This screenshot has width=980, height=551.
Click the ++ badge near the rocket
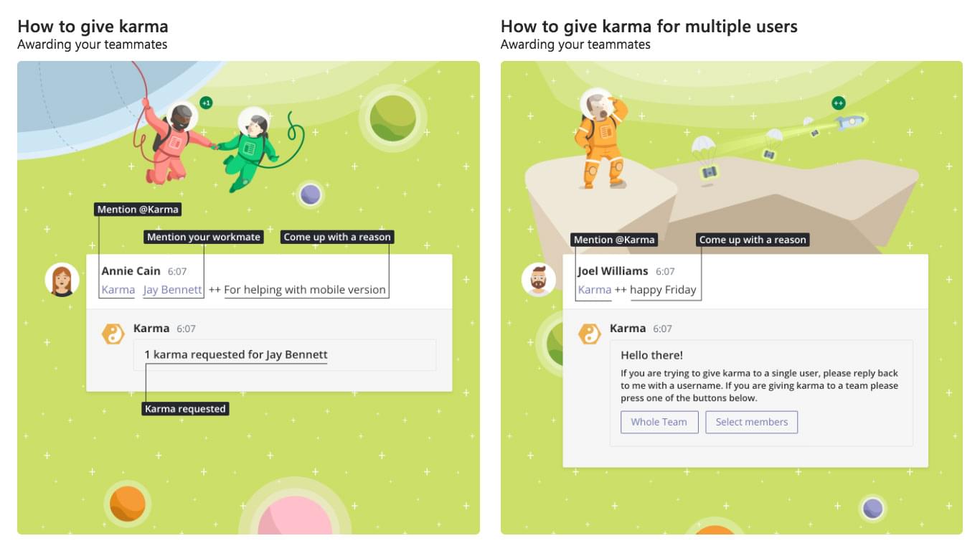click(x=838, y=103)
